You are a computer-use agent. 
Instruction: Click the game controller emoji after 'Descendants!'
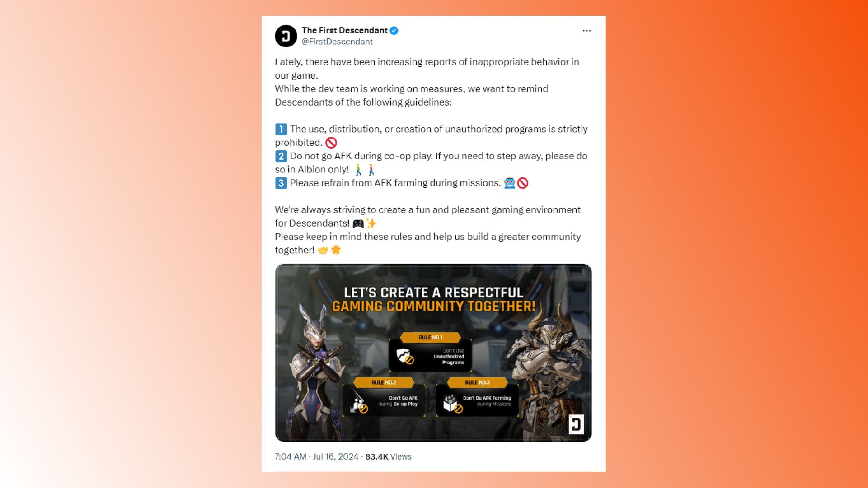358,223
